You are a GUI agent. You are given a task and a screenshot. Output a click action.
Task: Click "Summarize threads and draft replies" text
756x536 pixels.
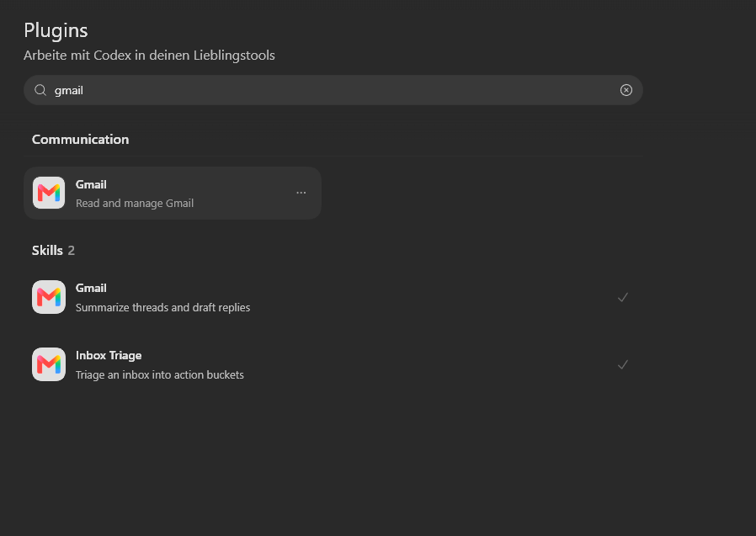click(x=163, y=307)
